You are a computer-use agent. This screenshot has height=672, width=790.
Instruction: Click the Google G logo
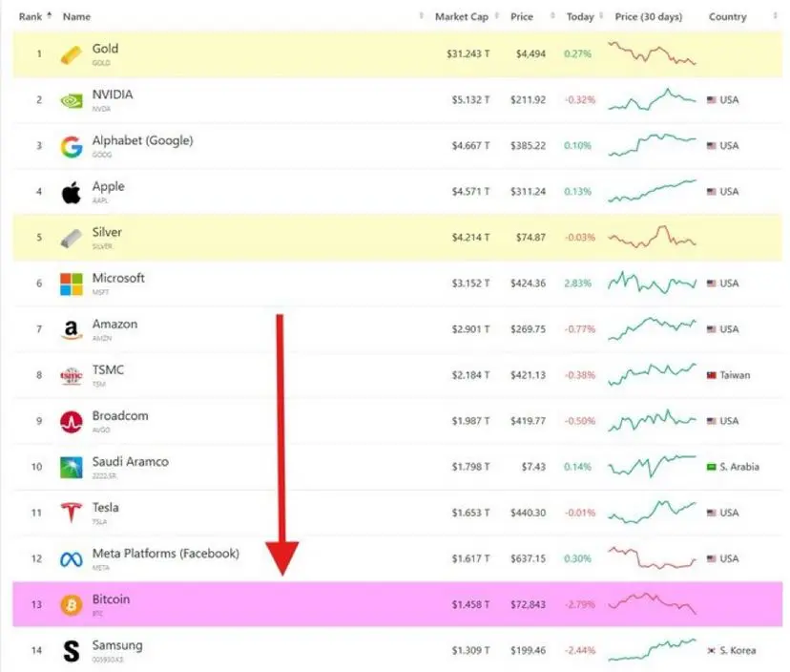pyautogui.click(x=71, y=147)
